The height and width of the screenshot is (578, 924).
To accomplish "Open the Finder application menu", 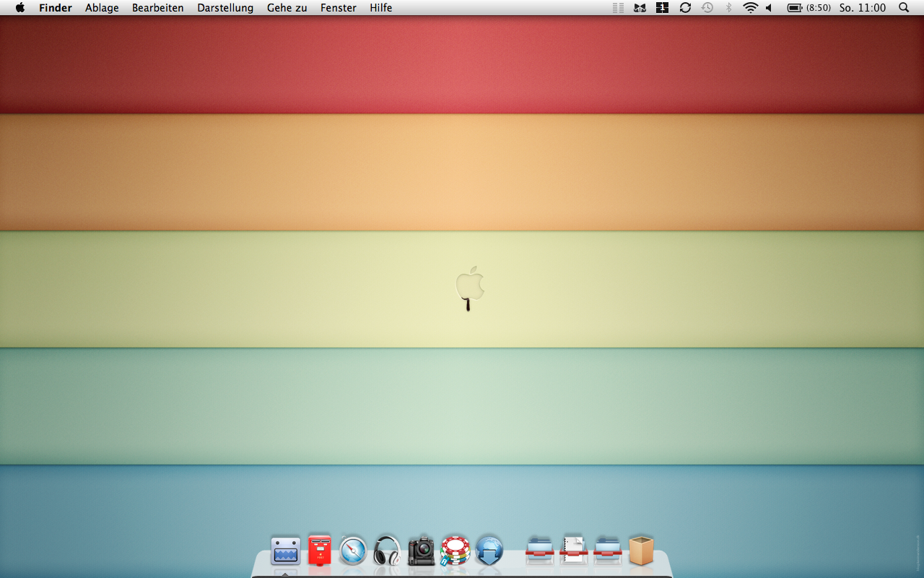I will pyautogui.click(x=56, y=8).
